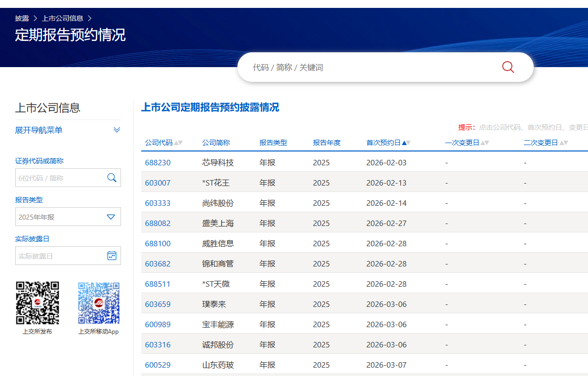Open company code 603007 link
The height and width of the screenshot is (376, 588).
coord(157,183)
